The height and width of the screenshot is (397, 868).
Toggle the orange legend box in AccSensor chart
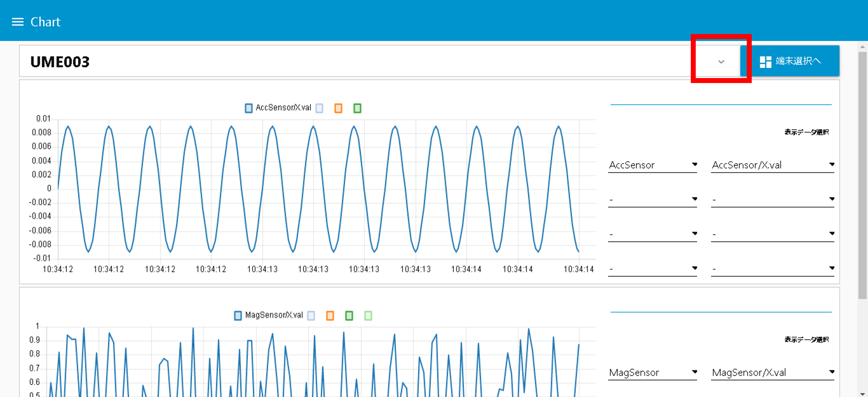338,108
